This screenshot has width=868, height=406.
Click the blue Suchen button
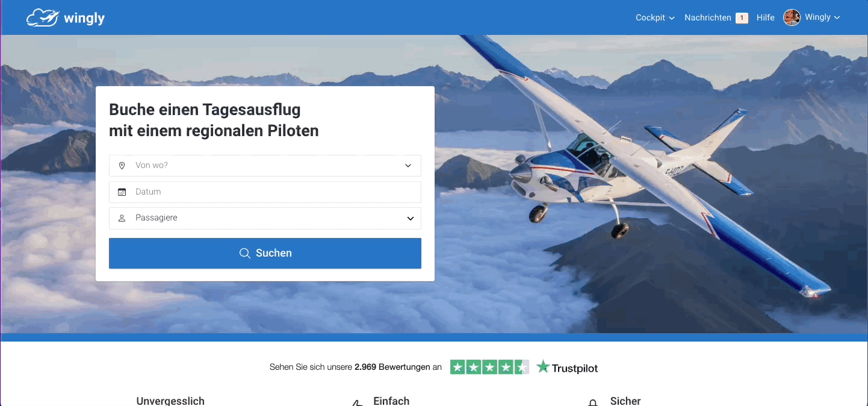click(265, 253)
